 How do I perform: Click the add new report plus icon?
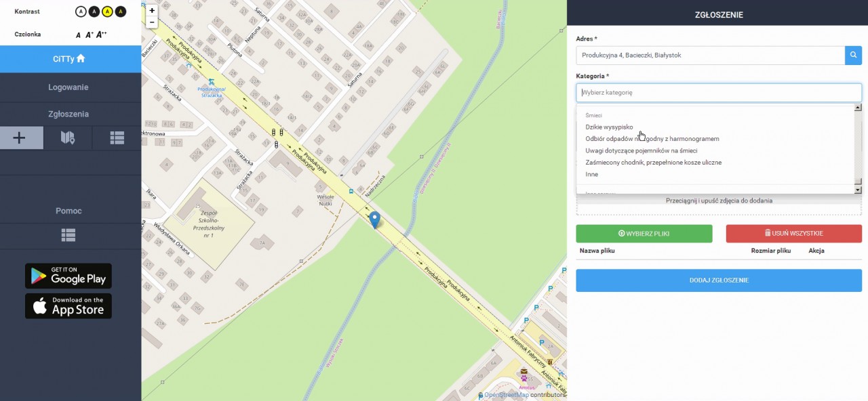point(20,138)
